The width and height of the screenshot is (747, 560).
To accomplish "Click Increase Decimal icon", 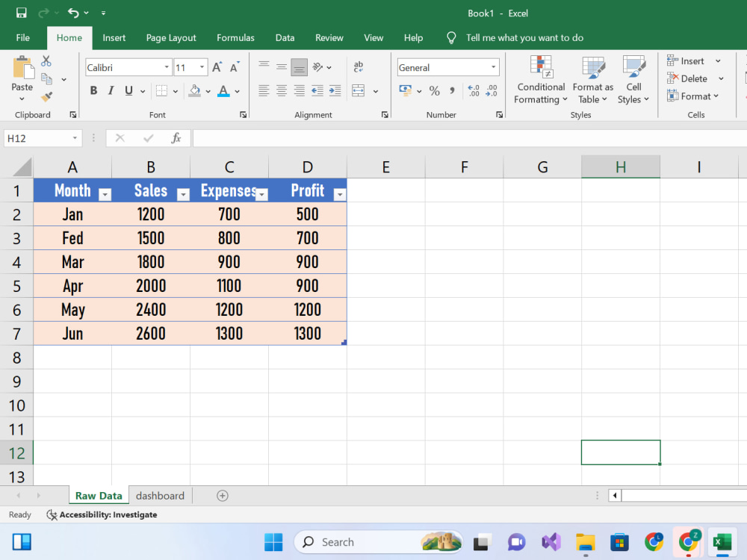I will tap(474, 90).
